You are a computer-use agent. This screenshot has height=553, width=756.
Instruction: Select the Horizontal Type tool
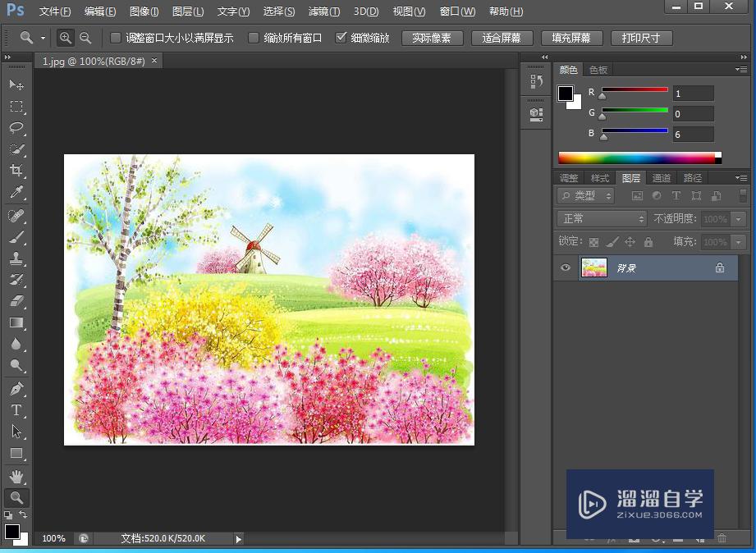tap(16, 410)
